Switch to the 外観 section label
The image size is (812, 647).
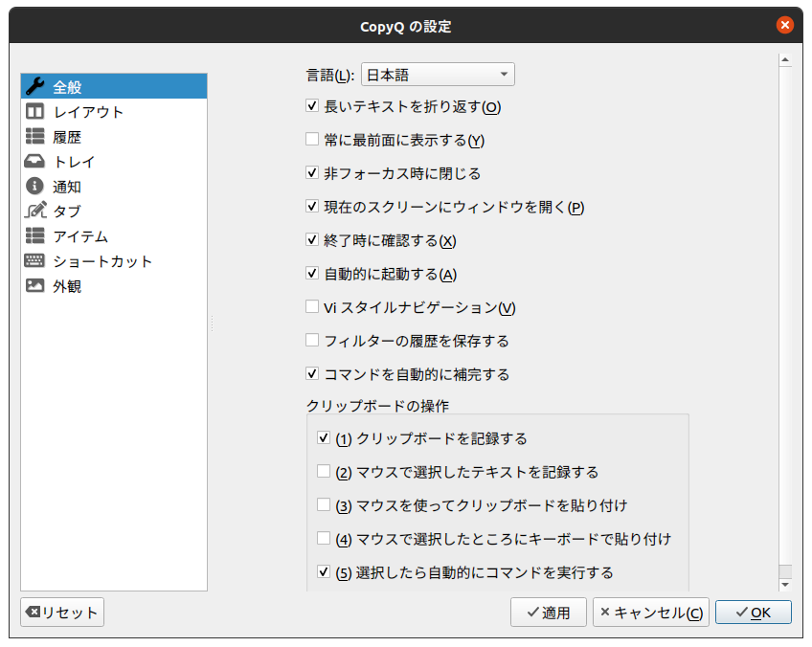67,286
